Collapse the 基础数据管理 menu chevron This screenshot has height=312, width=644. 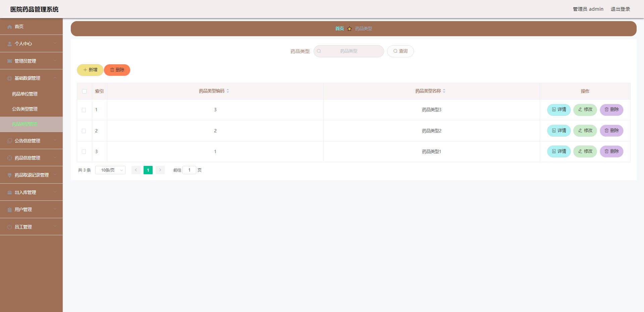coord(55,78)
